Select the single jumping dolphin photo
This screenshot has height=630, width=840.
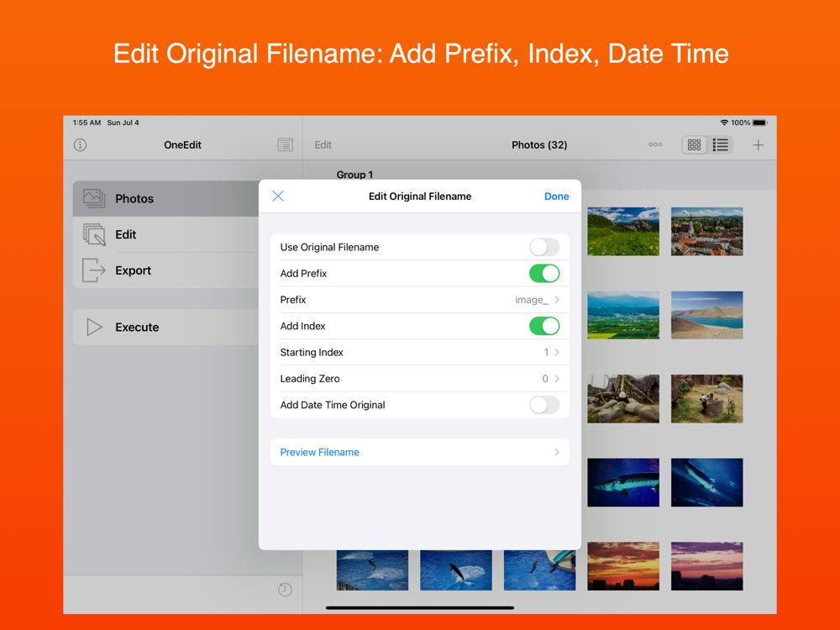[x=456, y=570]
